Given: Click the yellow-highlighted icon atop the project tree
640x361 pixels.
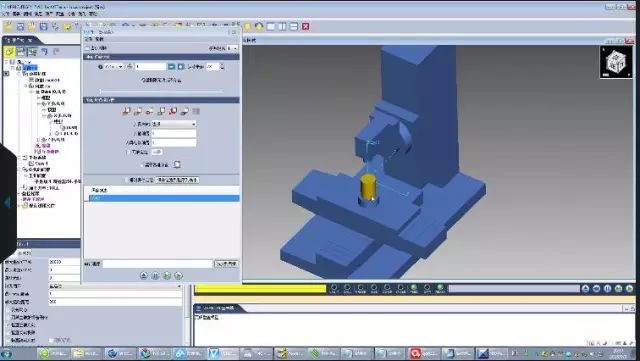Looking at the screenshot, I should click(9, 52).
